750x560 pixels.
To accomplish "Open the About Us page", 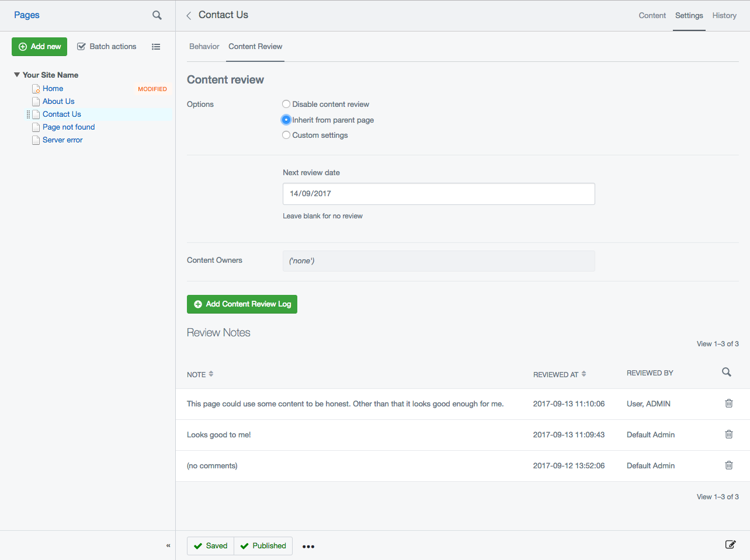I will coord(58,101).
